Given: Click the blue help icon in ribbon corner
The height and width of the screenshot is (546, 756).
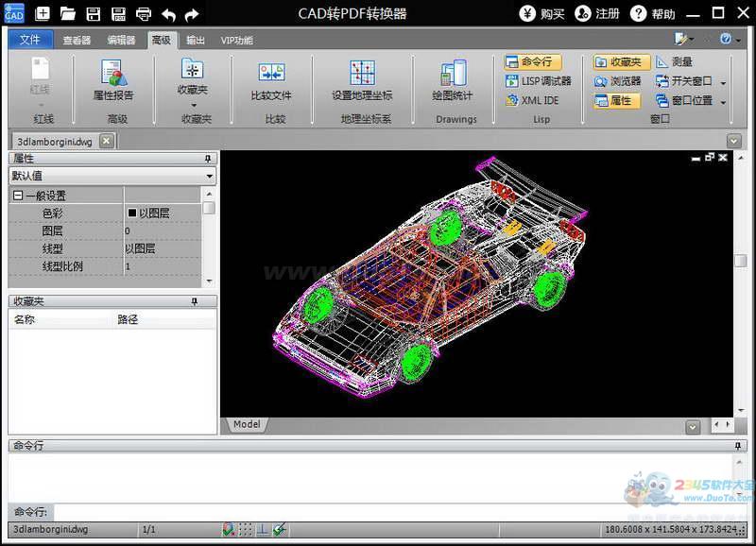Looking at the screenshot, I should [x=725, y=39].
